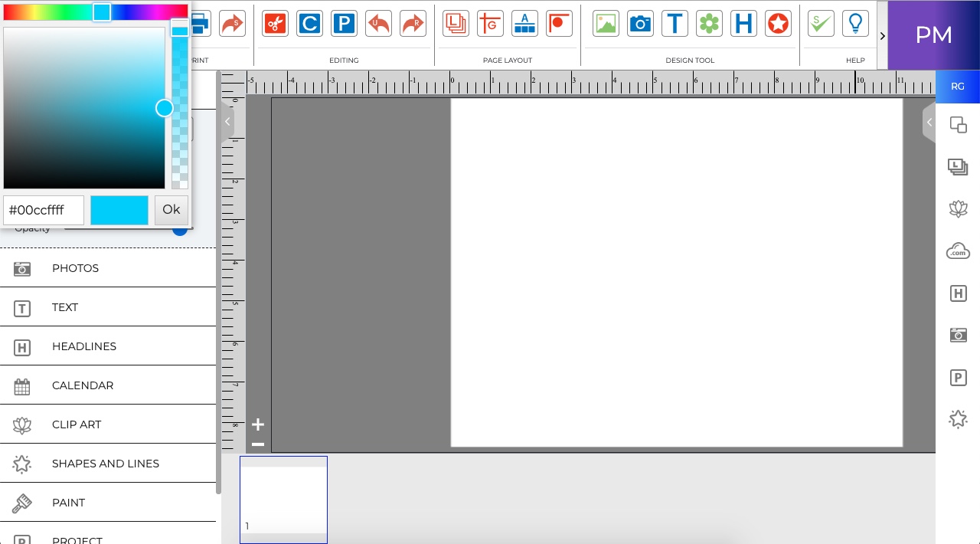The height and width of the screenshot is (544, 980).
Task: Open the Help lightbulb tips icon
Action: point(855,24)
